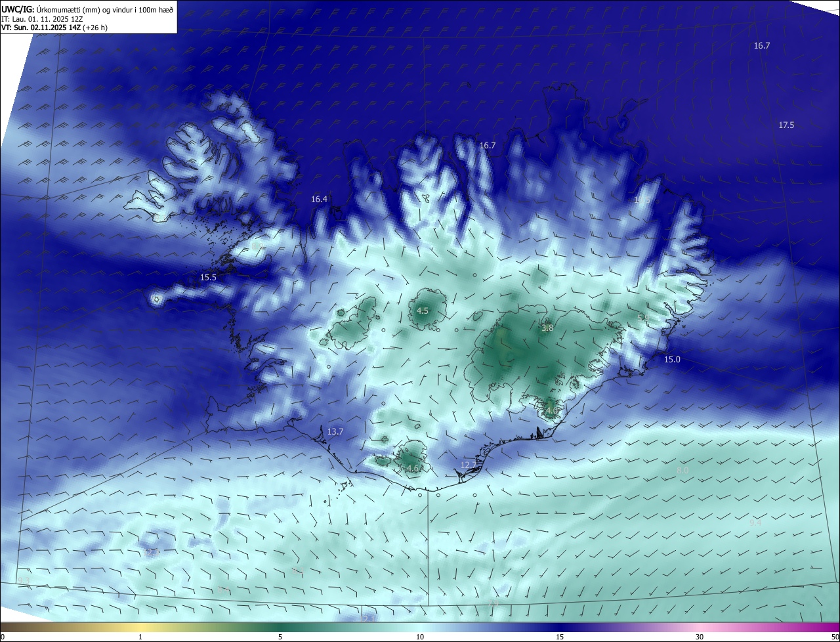Screen dimensions: 840x642
Task: Click the 3.8 value label
Action: pos(547,328)
